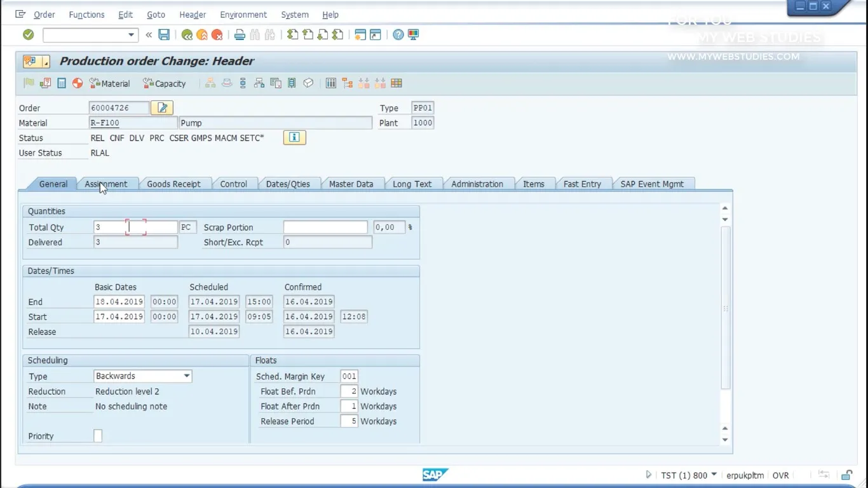Go to First Page icon
This screenshot has height=488, width=868.
point(292,35)
